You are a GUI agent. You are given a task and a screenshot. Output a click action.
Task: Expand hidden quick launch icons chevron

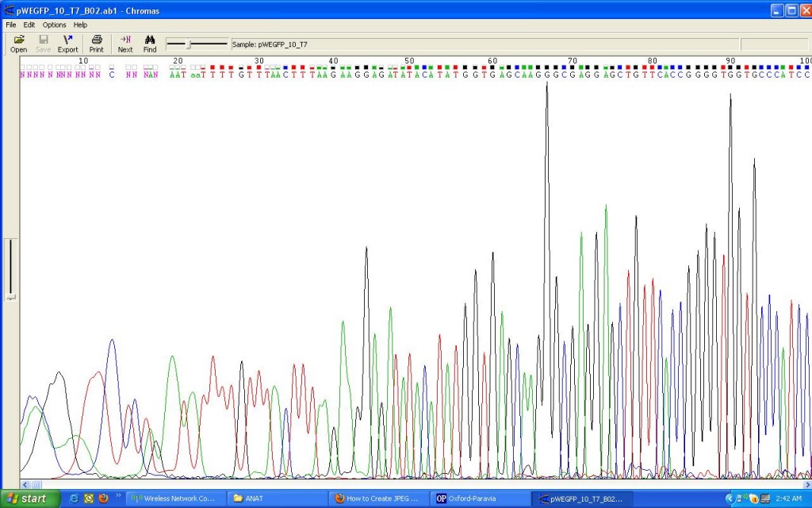[x=118, y=498]
